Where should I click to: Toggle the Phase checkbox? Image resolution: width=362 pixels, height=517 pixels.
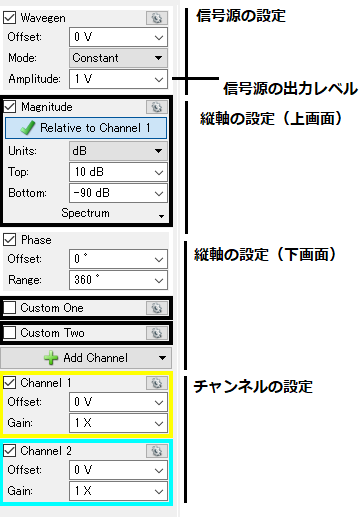(10, 240)
